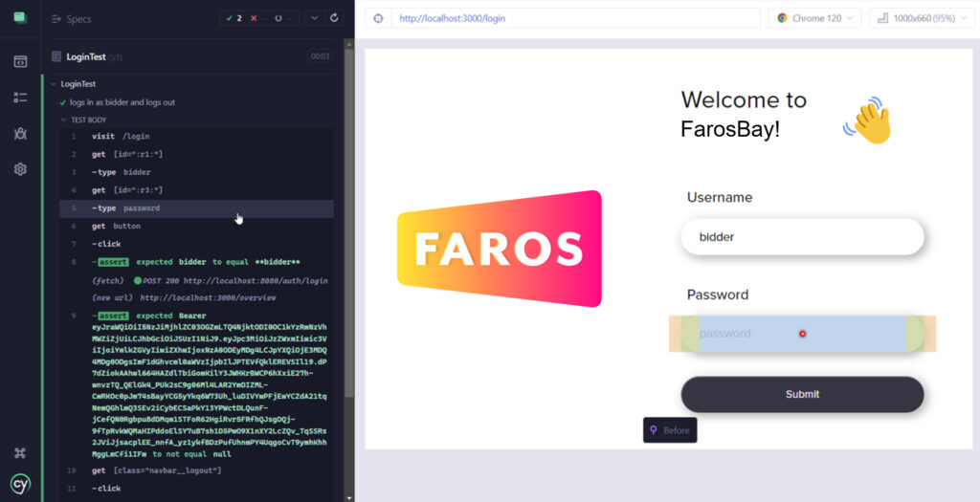Click the Welcome to FarosBay! heading
Viewport: 980px width, 502px height.
[744, 114]
